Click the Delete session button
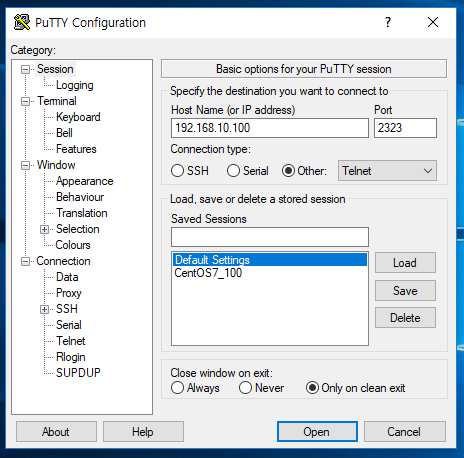Screen dimensions: 464x458 [405, 318]
